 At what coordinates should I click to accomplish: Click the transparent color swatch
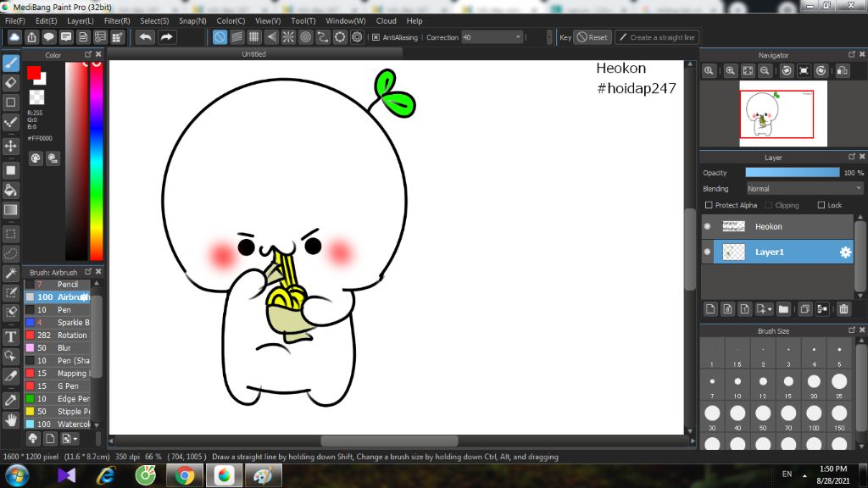[36, 97]
